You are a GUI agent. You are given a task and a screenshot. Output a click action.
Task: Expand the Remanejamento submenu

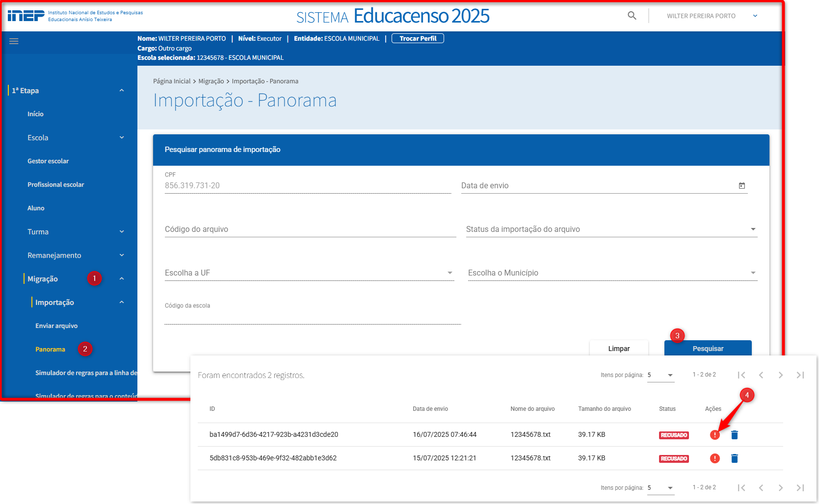tap(122, 255)
